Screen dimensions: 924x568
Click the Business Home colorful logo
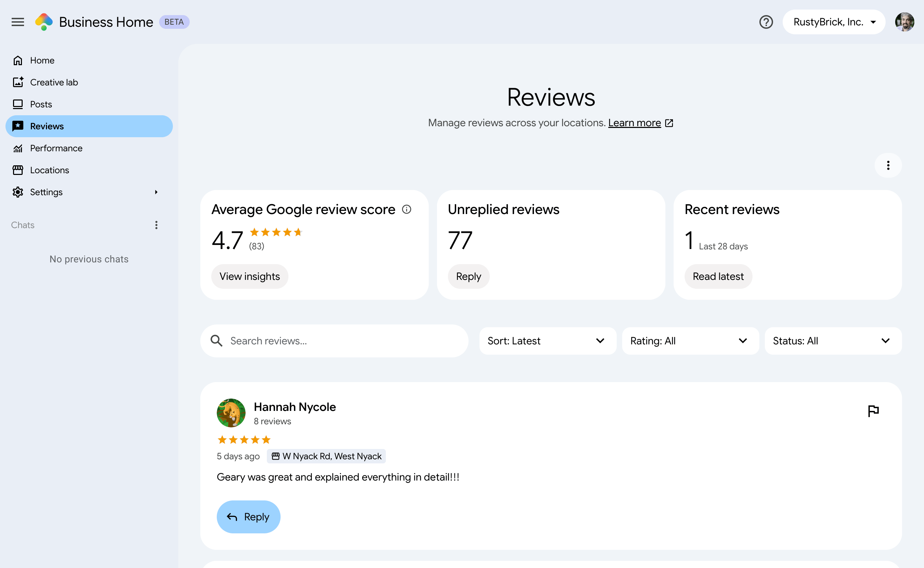44,22
